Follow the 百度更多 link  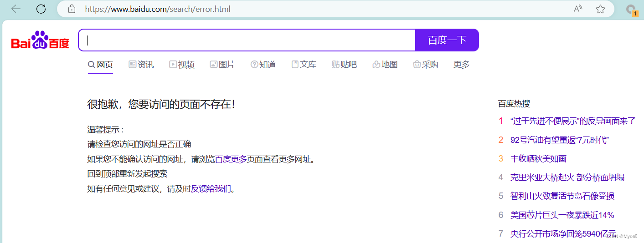tap(231, 159)
